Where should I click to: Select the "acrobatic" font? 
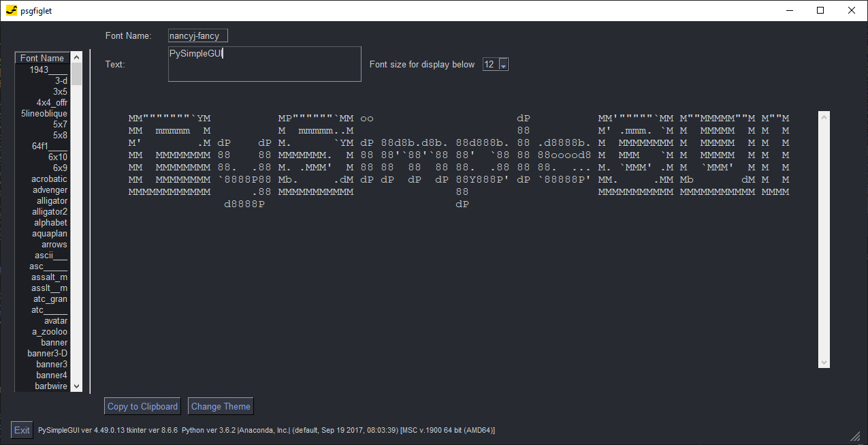[48, 179]
